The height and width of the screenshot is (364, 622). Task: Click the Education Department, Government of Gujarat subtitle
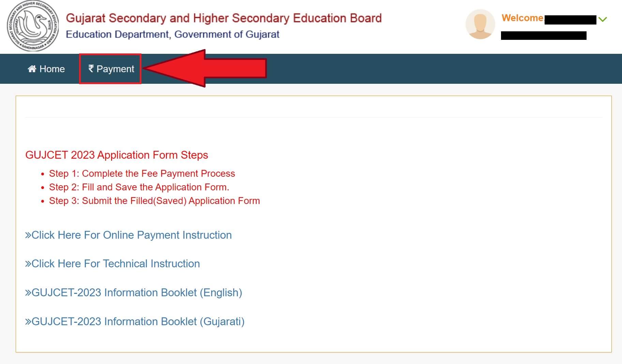click(172, 34)
